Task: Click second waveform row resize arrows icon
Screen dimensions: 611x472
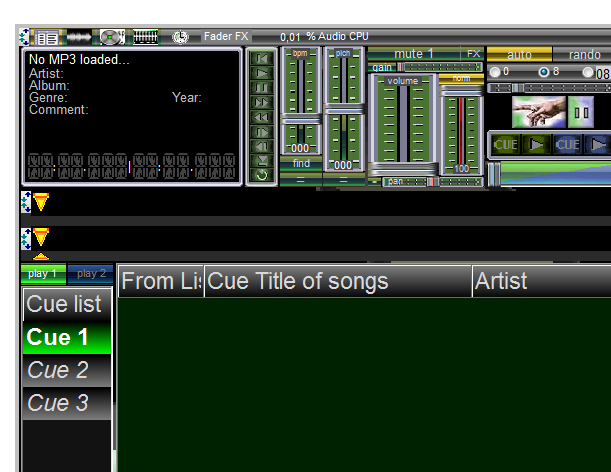Action: 26,239
